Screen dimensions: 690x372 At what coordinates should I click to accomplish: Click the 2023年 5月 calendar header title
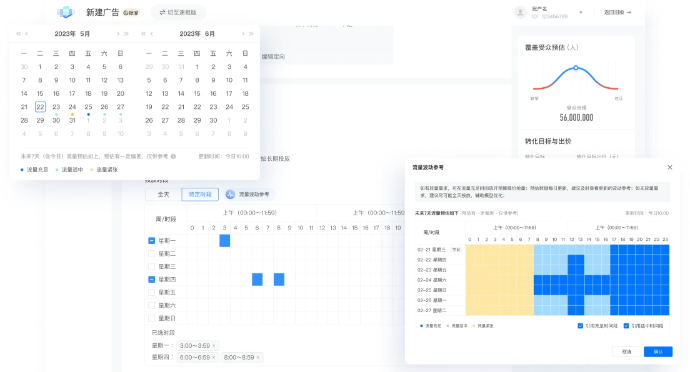click(x=72, y=33)
